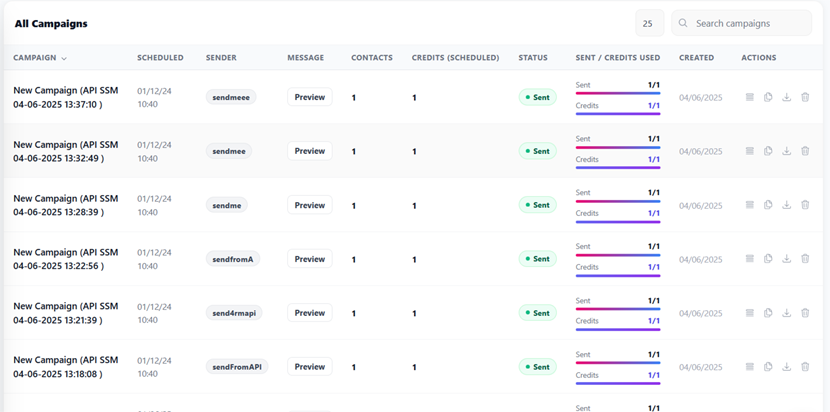Screen dimensions: 830x412
Task: Download report for 13:22:56 campaign
Action: [x=787, y=258]
